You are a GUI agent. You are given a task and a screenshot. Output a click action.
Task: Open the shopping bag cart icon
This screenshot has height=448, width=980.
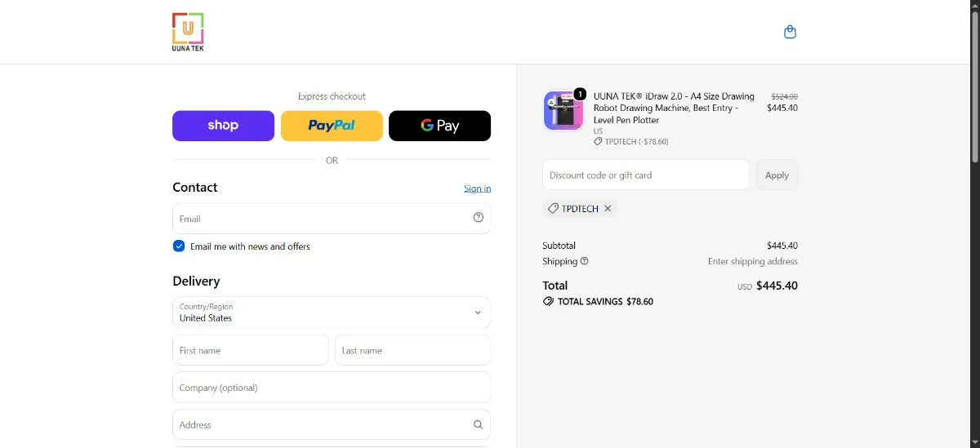click(x=790, y=32)
